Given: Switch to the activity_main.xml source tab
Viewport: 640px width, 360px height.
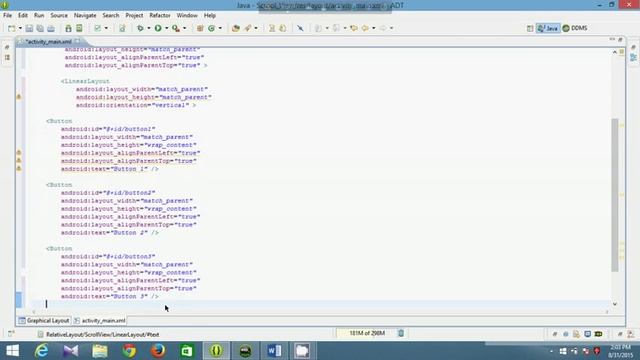Looking at the screenshot, I should [100, 320].
